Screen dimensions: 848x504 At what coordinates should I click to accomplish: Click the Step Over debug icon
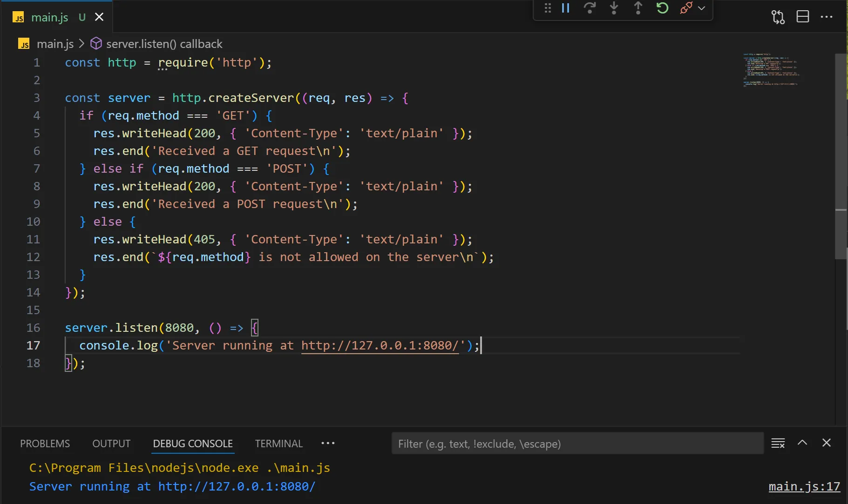pyautogui.click(x=590, y=8)
